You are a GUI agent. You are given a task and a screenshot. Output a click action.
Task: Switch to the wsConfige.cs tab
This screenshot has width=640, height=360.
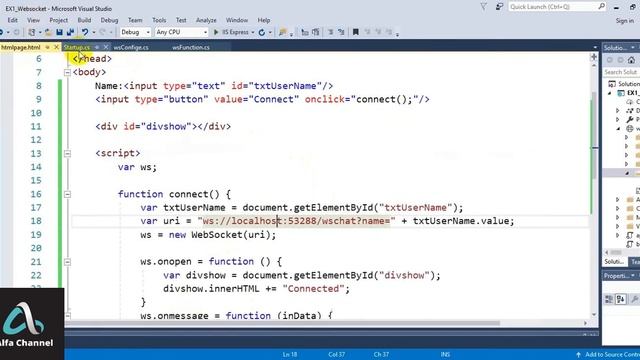coord(131,47)
